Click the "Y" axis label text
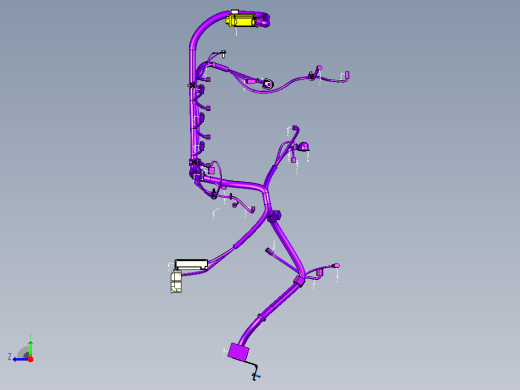Screen dimensions: 520x390 30,336
